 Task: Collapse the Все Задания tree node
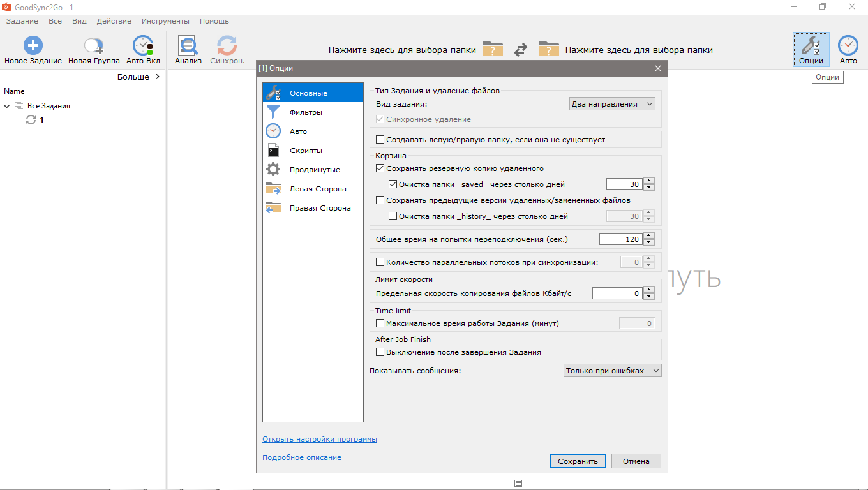(x=7, y=106)
